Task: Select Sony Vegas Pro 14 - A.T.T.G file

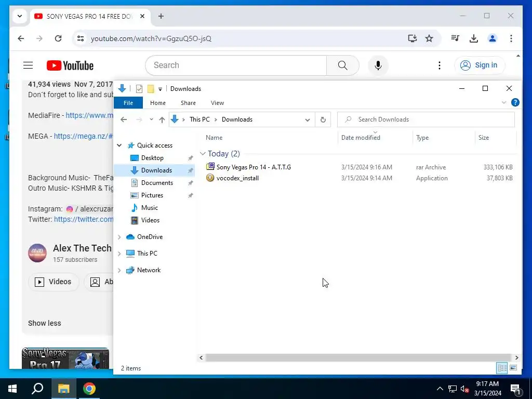Action: (254, 167)
